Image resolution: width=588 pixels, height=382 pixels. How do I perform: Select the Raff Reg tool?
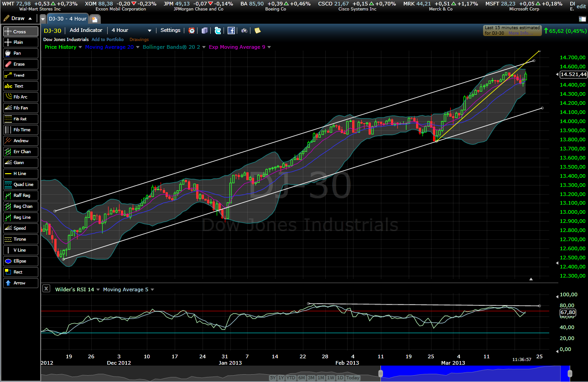coord(20,195)
